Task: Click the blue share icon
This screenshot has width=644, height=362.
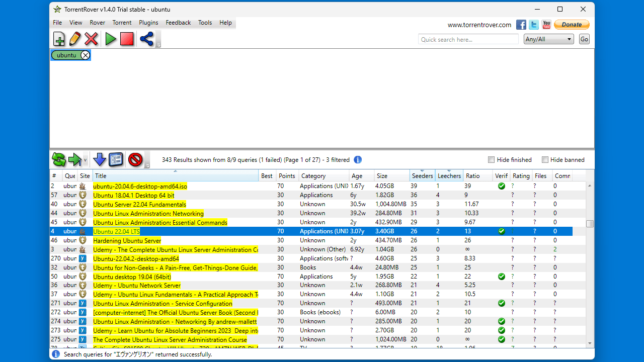Action: click(x=146, y=39)
